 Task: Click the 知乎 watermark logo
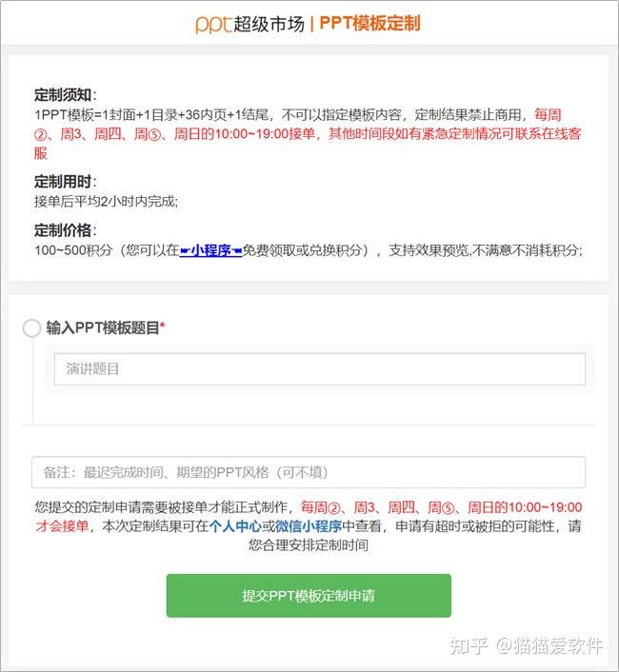point(469,645)
